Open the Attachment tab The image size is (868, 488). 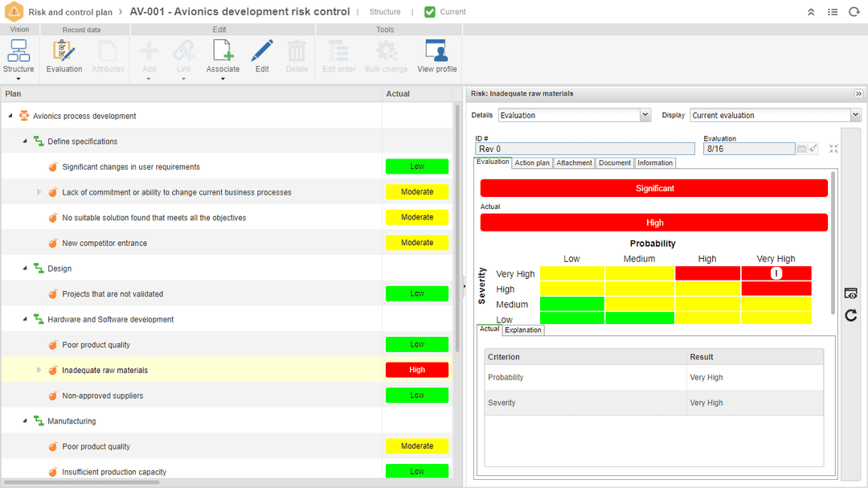[x=574, y=162]
